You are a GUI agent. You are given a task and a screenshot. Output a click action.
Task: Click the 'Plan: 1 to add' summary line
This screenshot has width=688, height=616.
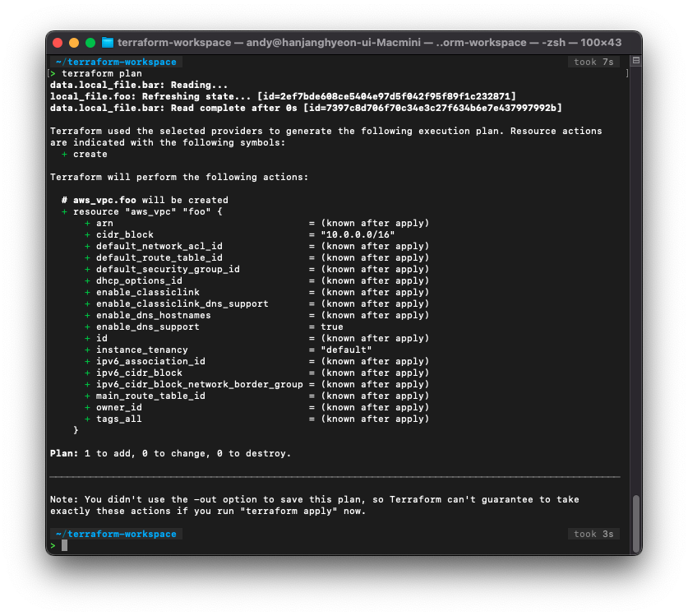pos(171,453)
